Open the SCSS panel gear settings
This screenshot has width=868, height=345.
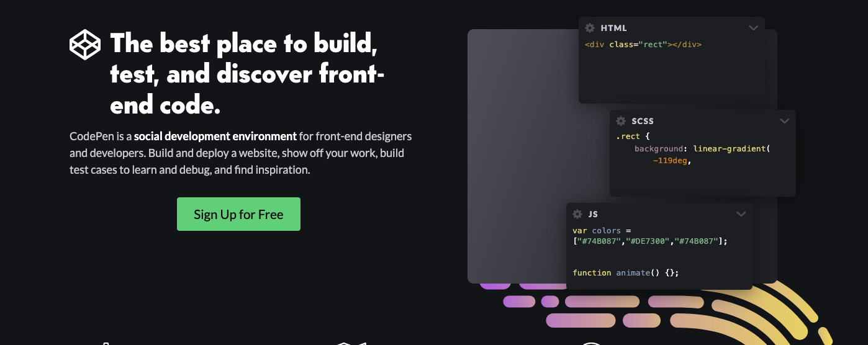(621, 121)
